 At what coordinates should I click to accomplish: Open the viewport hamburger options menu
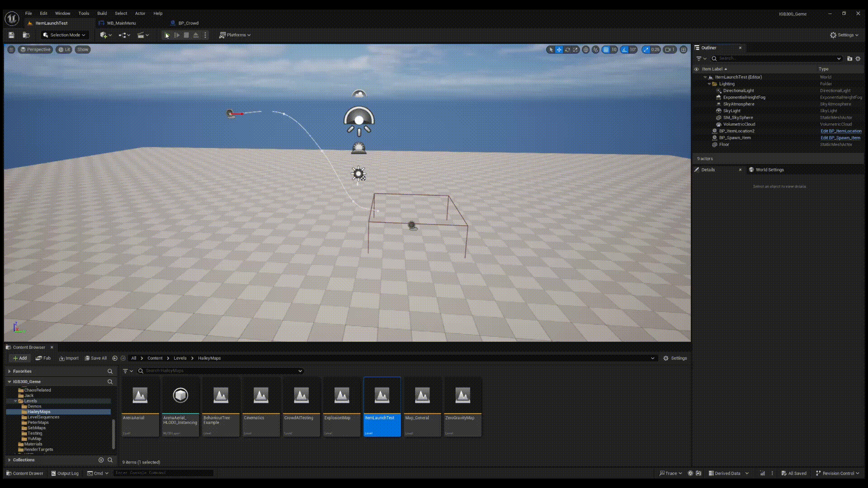[11, 49]
